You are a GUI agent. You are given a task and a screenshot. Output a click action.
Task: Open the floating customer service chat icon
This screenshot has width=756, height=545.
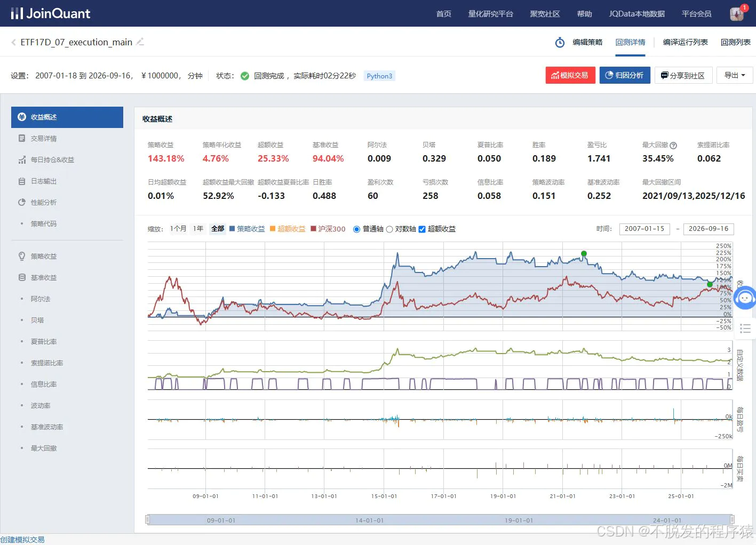(x=745, y=298)
